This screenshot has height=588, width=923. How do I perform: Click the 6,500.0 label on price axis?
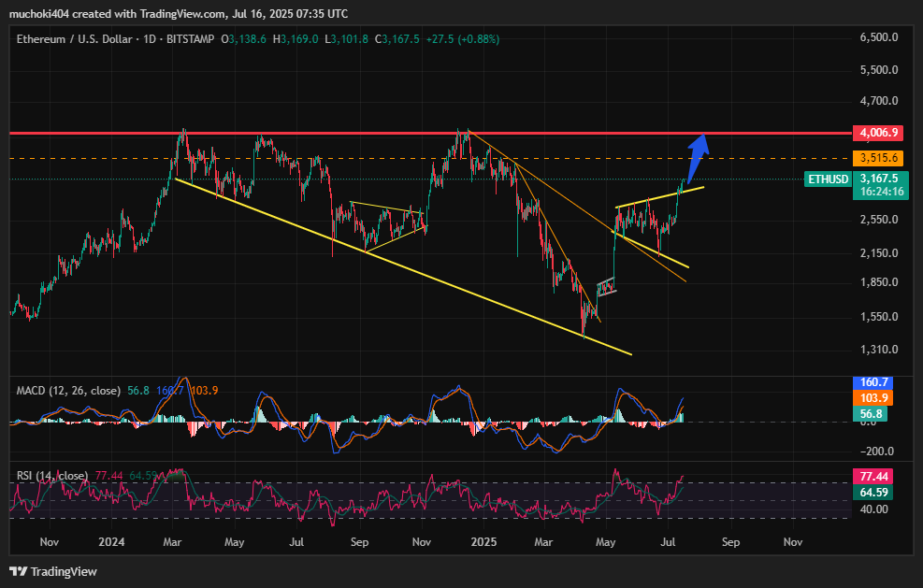coord(877,37)
